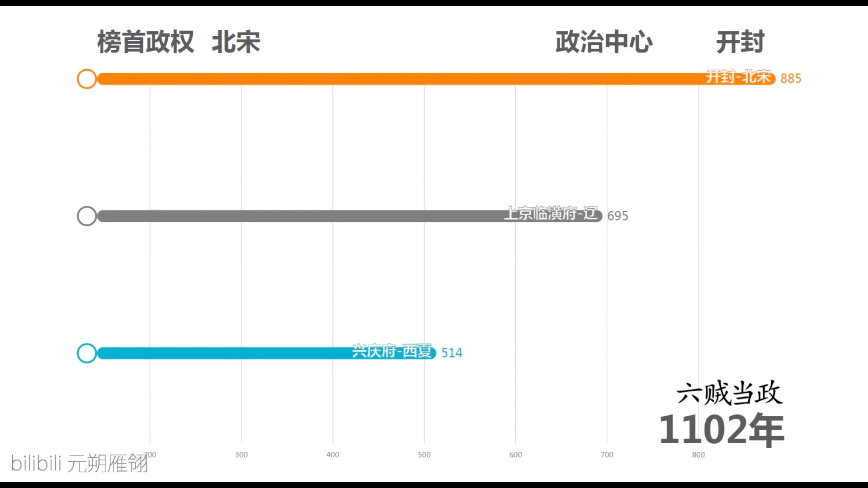Click the 1102年 year display
Image resolution: width=868 pixels, height=488 pixels.
(722, 429)
